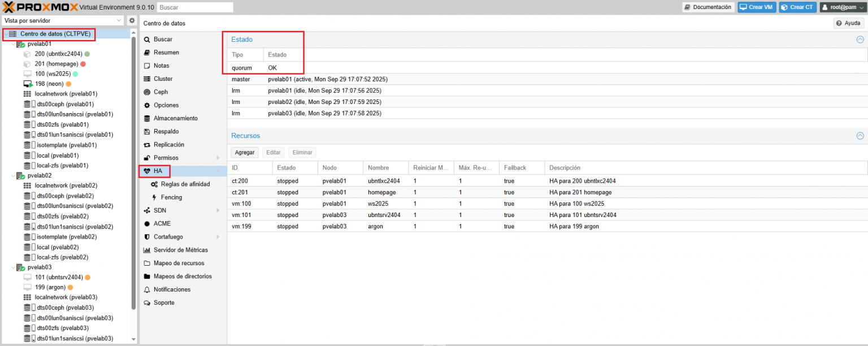Image resolution: width=868 pixels, height=346 pixels.
Task: Open Mapeos de directorios menu item
Action: point(183,276)
